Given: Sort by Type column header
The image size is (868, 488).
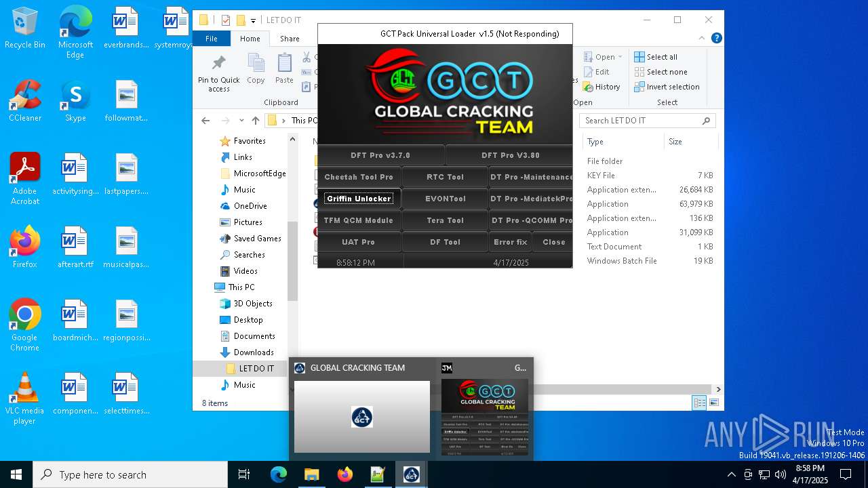Looking at the screenshot, I should 623,142.
